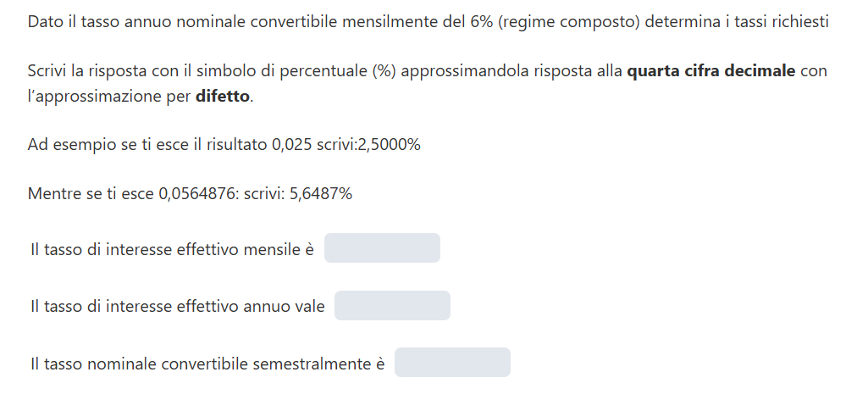
Task: Click the "(regime composto)" text
Action: tap(569, 22)
